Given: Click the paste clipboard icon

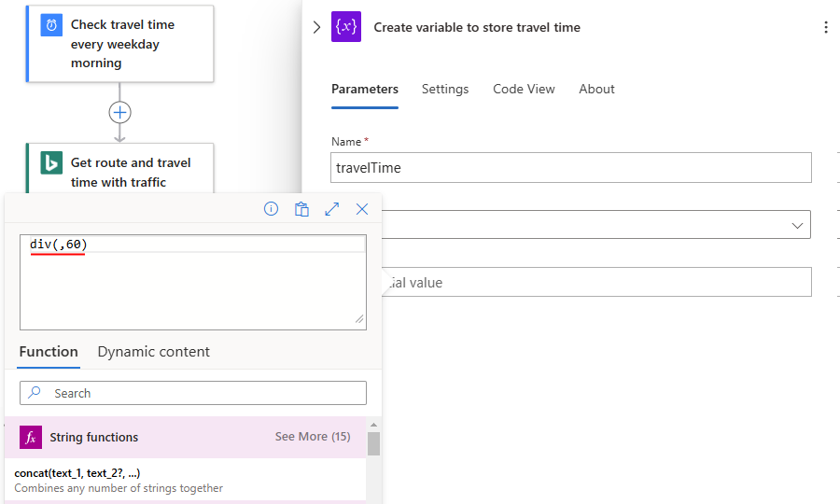Looking at the screenshot, I should click(301, 209).
